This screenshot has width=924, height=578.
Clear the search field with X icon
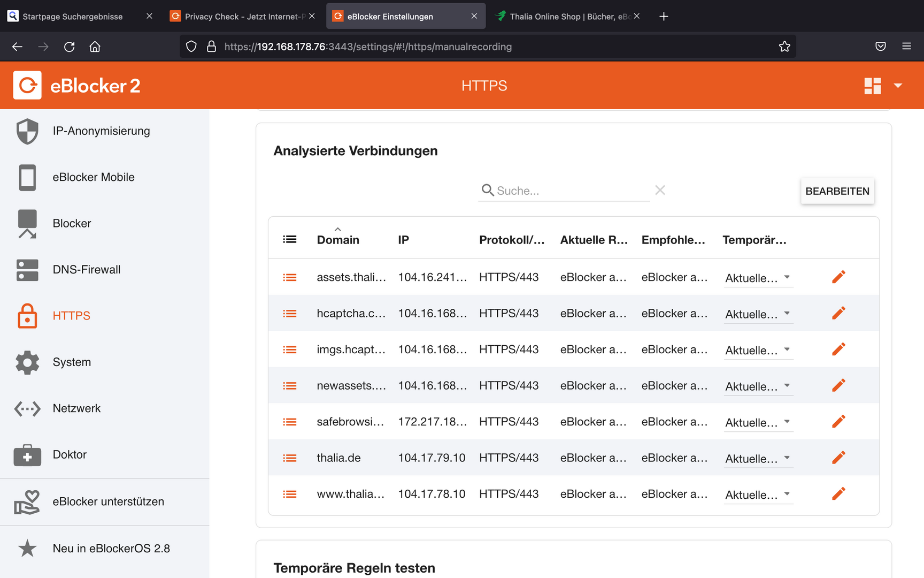(x=660, y=191)
